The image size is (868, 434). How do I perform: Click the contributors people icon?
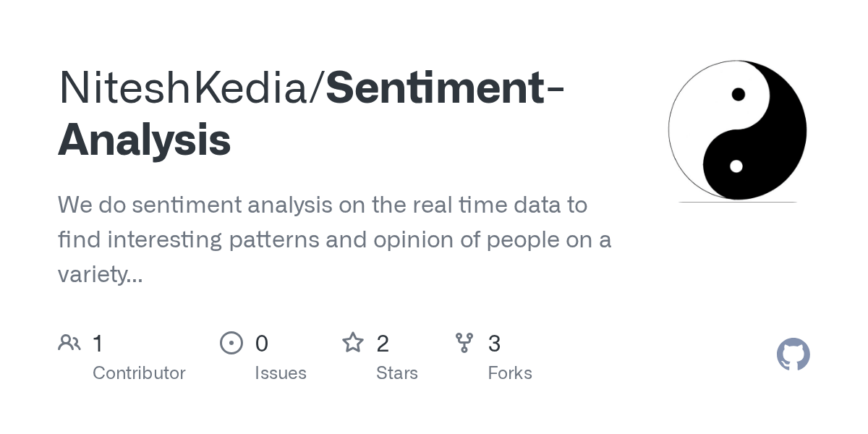(x=69, y=342)
